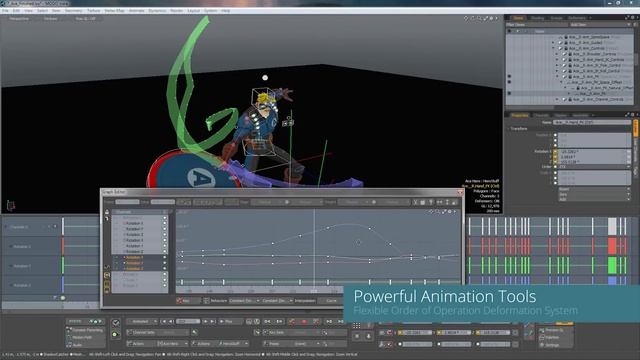Open the File menu
640x360 pixels.
coord(5,11)
